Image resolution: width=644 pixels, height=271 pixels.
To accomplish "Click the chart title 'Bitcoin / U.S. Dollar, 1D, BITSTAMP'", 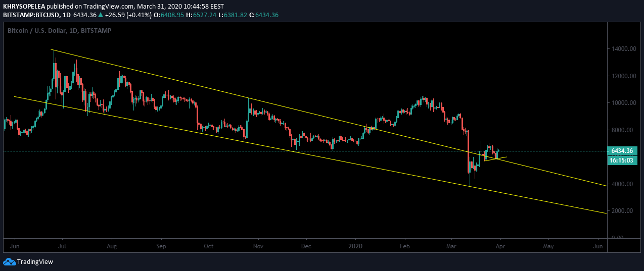I will pos(59,31).
